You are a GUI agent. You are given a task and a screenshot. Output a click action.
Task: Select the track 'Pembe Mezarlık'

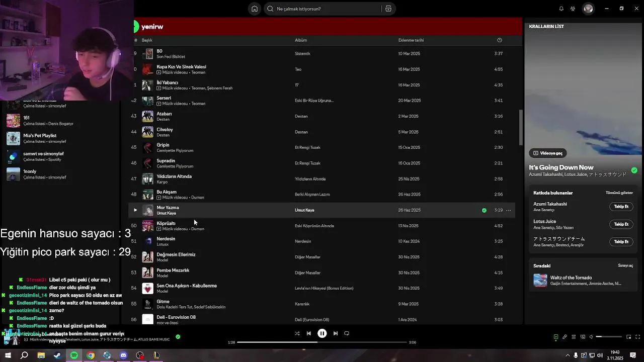coord(173,270)
